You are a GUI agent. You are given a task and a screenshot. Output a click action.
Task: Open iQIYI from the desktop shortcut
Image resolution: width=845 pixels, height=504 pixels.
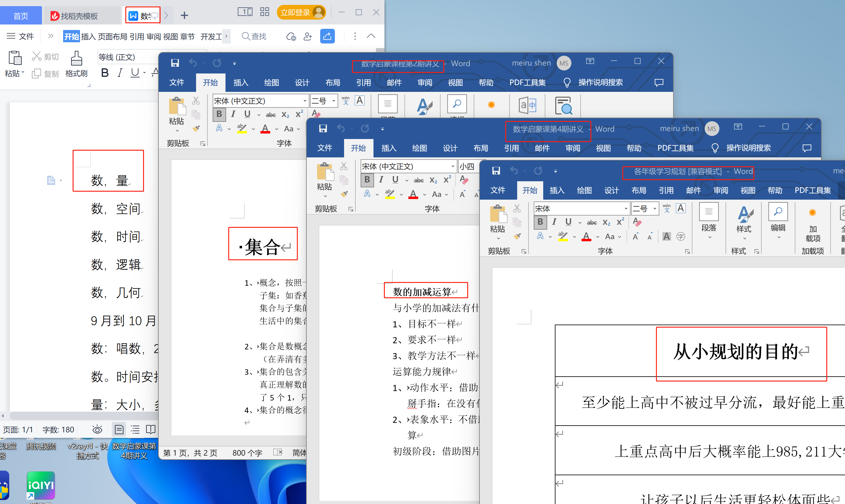[41, 486]
